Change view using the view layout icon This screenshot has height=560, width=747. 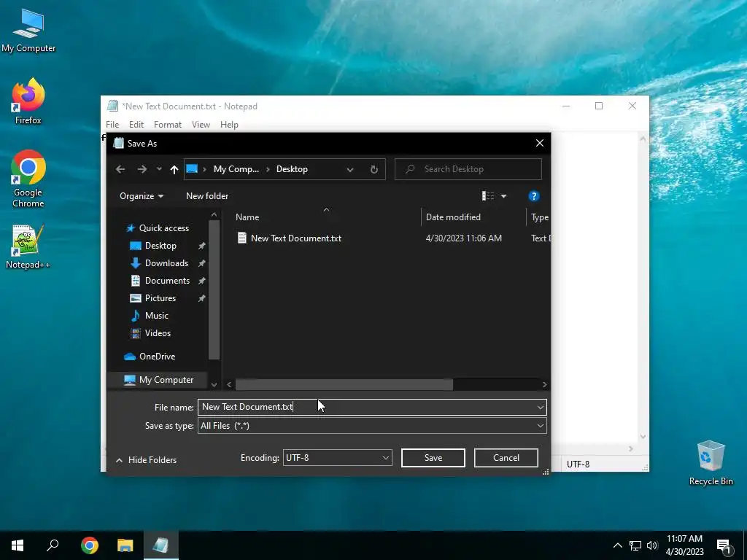[488, 196]
